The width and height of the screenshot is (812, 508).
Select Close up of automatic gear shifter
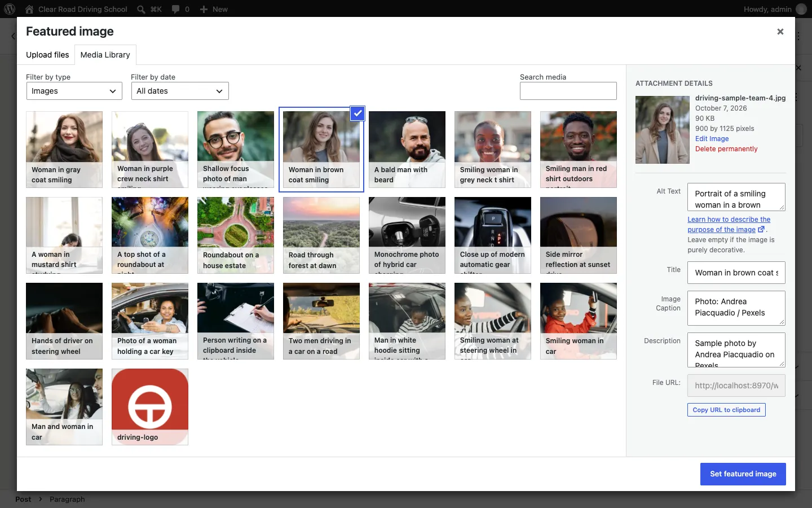pyautogui.click(x=493, y=235)
